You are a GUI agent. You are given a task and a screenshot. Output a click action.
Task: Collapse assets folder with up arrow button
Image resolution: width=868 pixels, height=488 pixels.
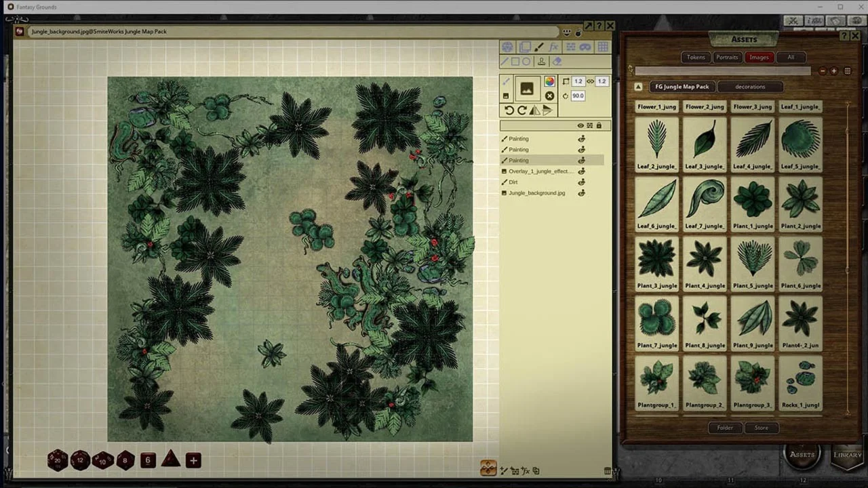pos(638,87)
